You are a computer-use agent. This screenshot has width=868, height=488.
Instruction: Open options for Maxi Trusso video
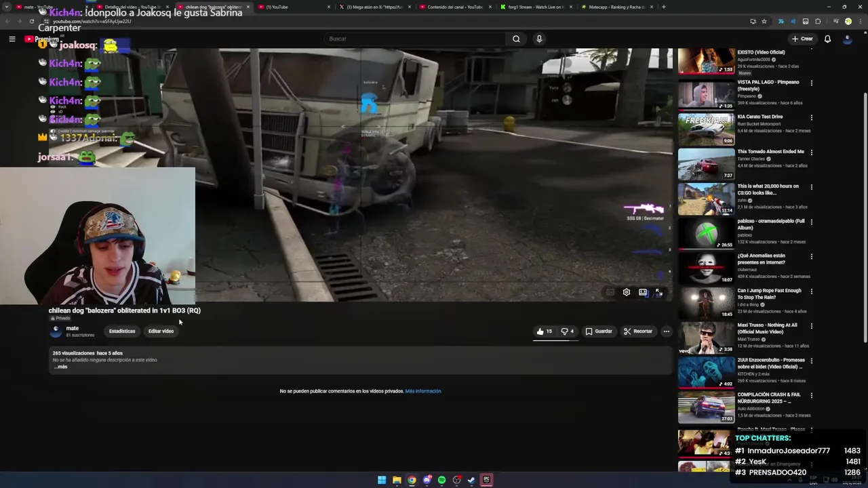[811, 326]
